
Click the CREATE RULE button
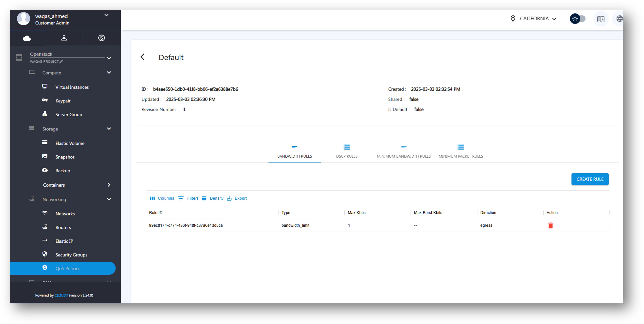point(589,179)
